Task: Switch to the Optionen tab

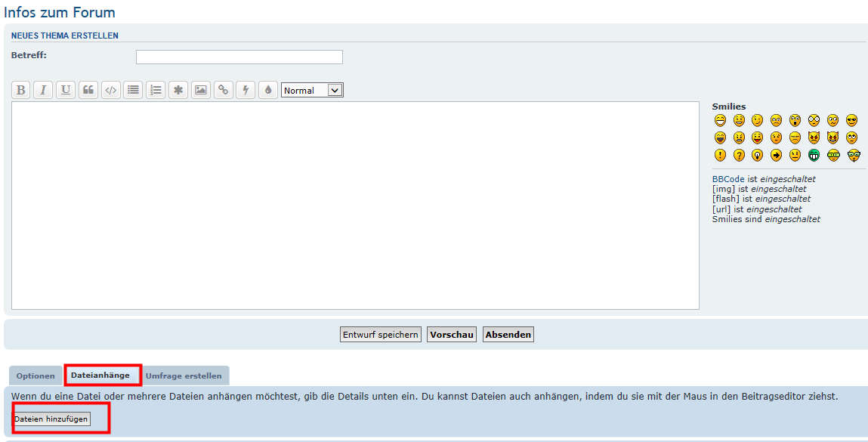Action: point(36,376)
